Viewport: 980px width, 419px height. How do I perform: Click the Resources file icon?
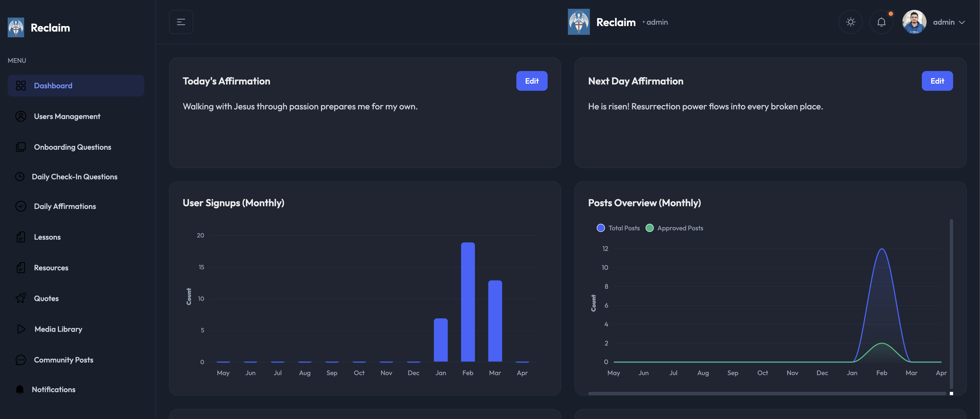coord(21,268)
